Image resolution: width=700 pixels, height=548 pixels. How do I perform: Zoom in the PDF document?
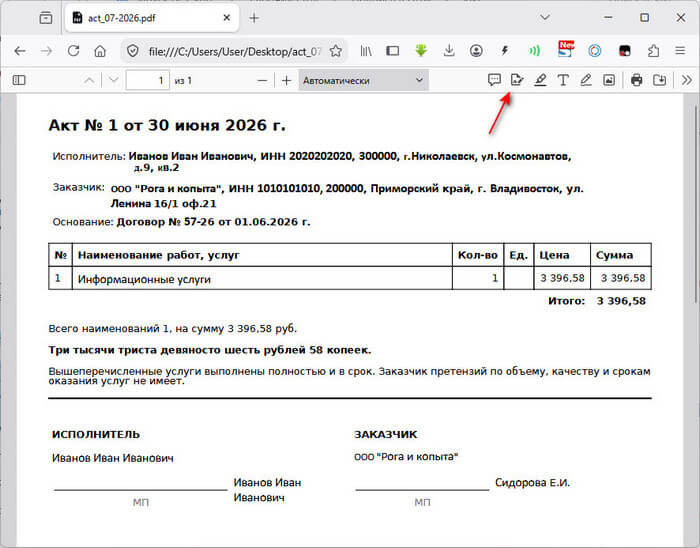pos(287,81)
